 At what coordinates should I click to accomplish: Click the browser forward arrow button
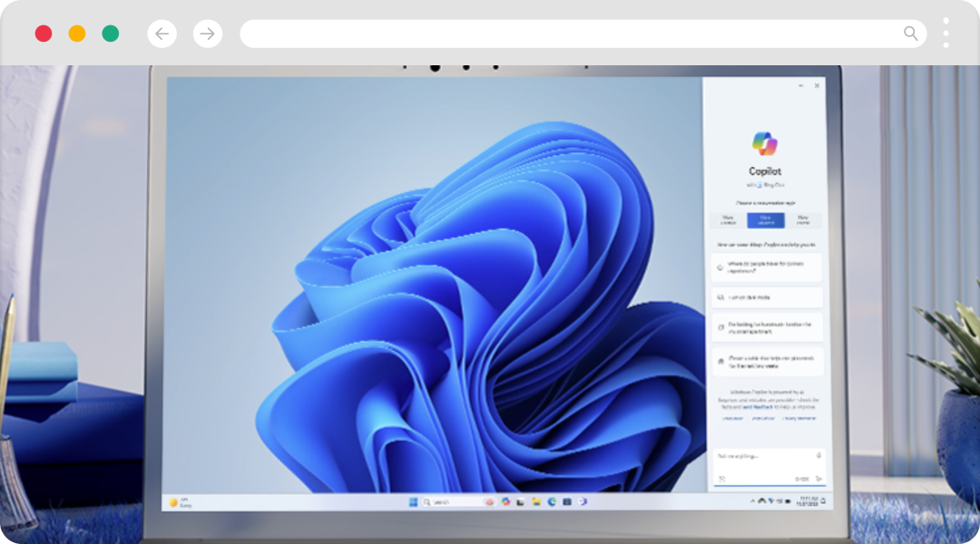208,34
